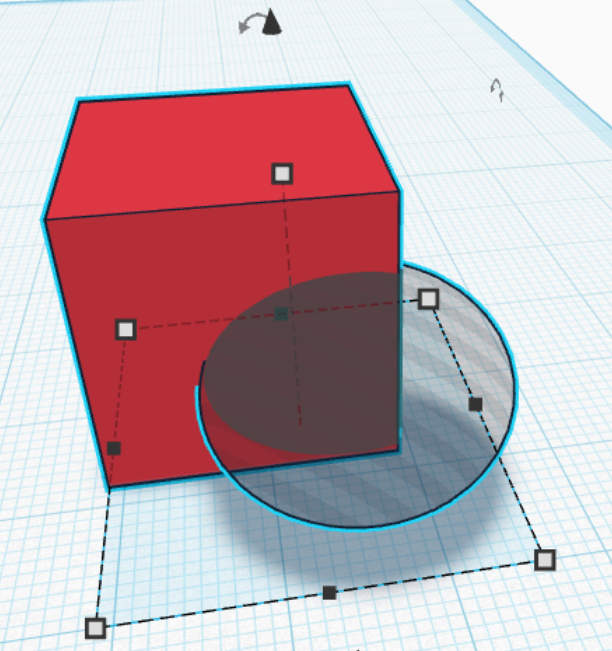Image resolution: width=612 pixels, height=651 pixels.
Task: Click the white corner handle at the selection's front-right
Action: [545, 560]
